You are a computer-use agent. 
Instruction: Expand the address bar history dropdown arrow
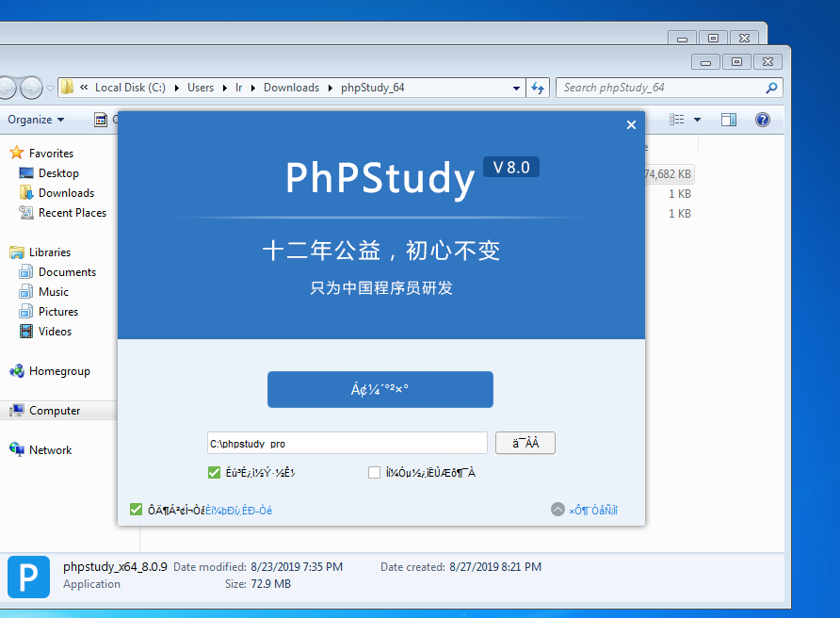(516, 88)
